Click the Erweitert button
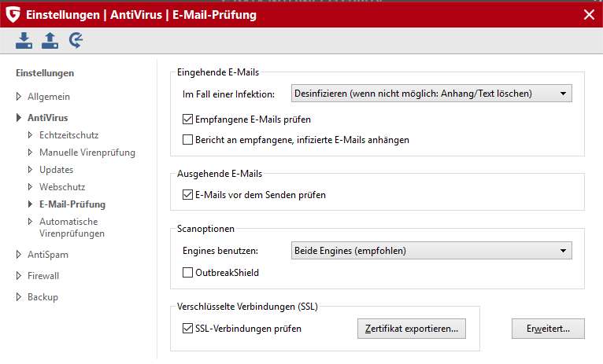The image size is (603, 364). tap(548, 328)
